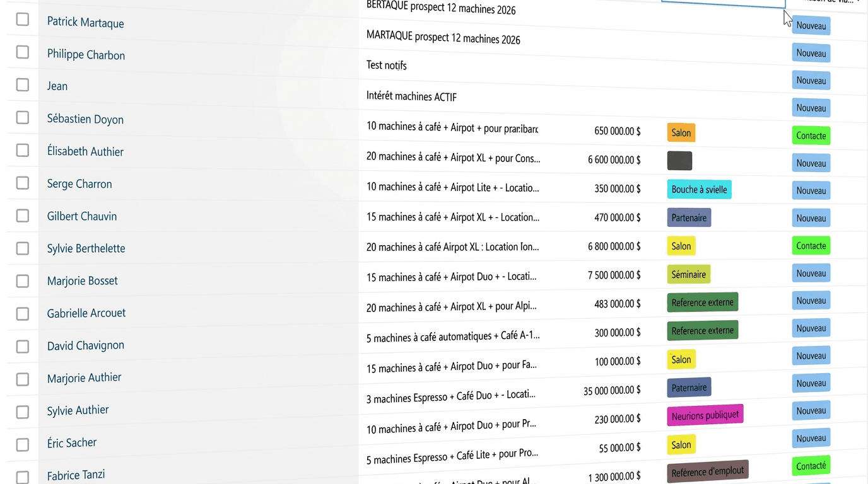This screenshot has width=868, height=484.
Task: Open the Test notifs opportunity
Action: coord(387,65)
